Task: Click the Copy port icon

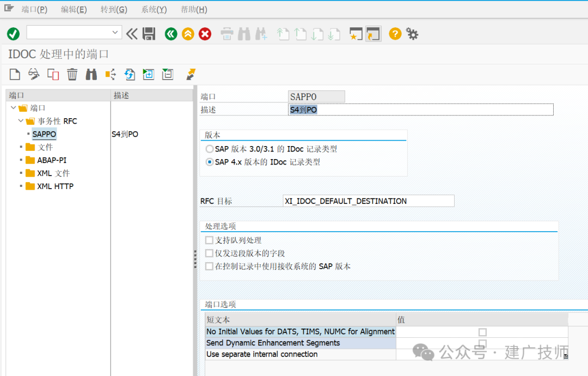Action: [53, 74]
